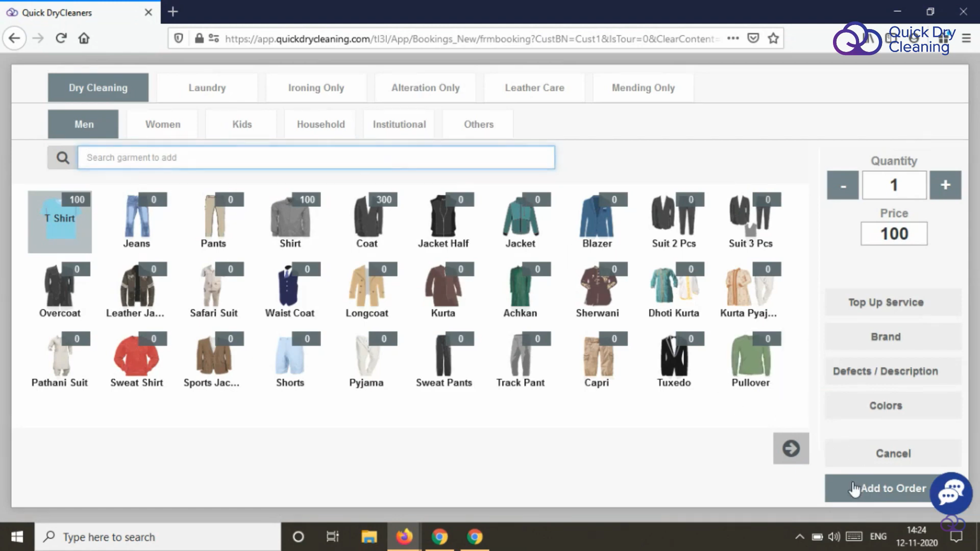This screenshot has height=551, width=980.
Task: Switch to the Laundry service tab
Action: coord(207,88)
